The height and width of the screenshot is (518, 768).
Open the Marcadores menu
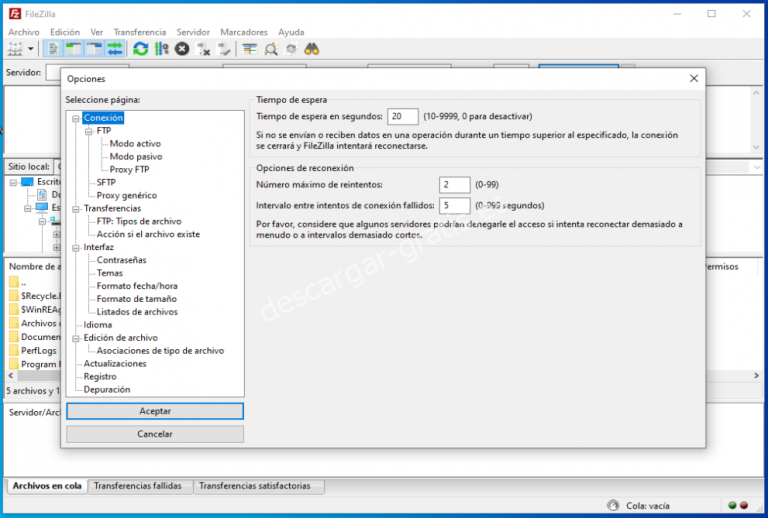pos(244,32)
